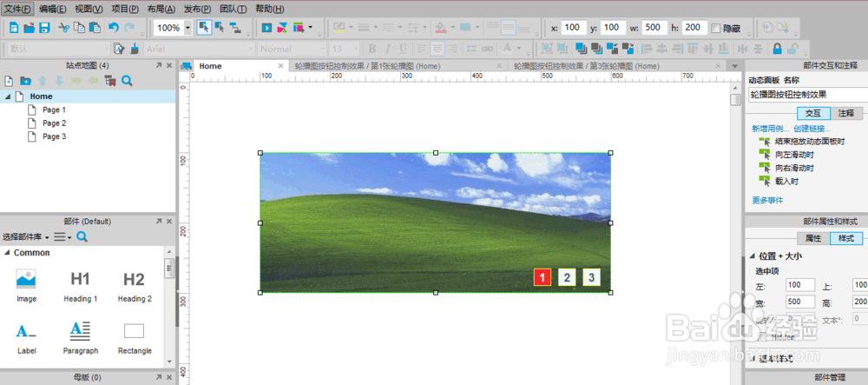Click the format painter brush icon
This screenshot has width=868, height=385.
[x=135, y=49]
